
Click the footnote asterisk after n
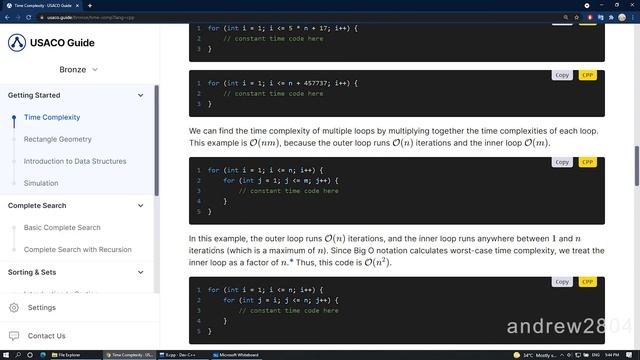(x=291, y=261)
